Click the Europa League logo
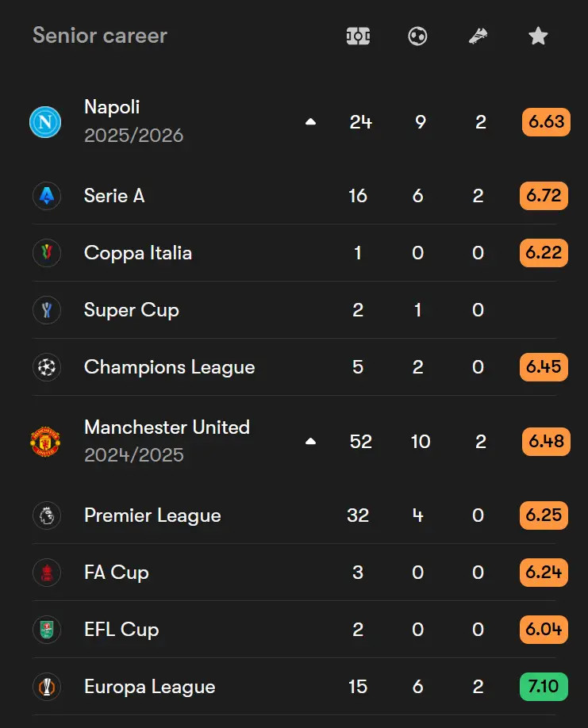Image resolution: width=588 pixels, height=728 pixels. coord(47,687)
